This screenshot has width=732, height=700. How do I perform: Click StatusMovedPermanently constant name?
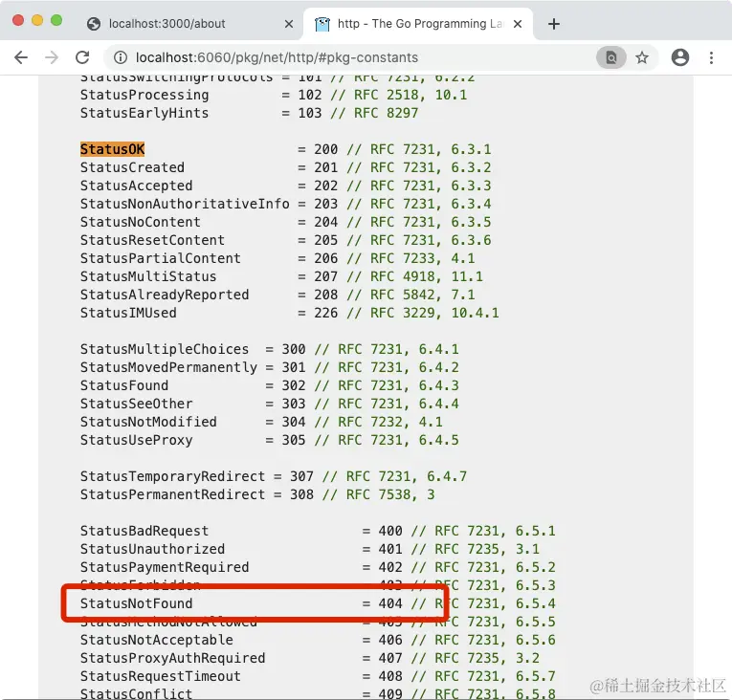pos(169,368)
